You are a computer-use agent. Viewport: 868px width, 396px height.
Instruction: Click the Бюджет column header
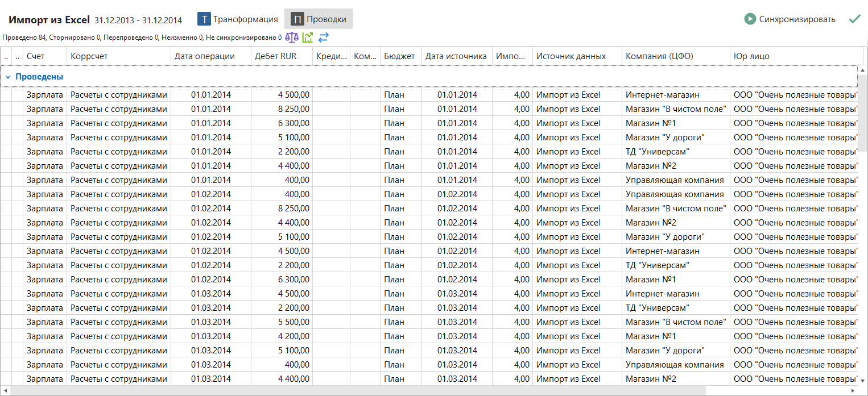[399, 56]
